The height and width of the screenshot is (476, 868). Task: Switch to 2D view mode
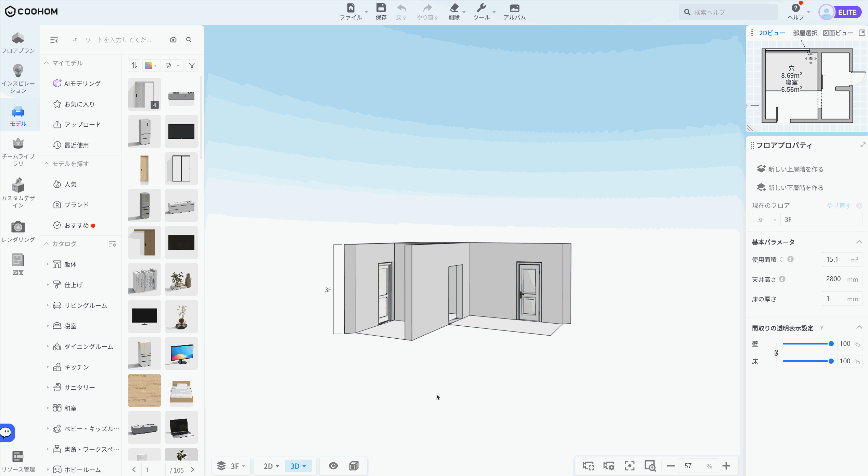click(x=271, y=466)
